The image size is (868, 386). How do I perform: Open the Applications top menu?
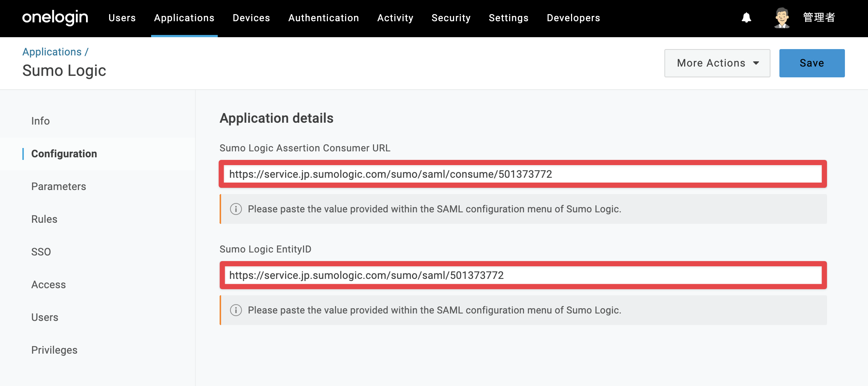(184, 18)
